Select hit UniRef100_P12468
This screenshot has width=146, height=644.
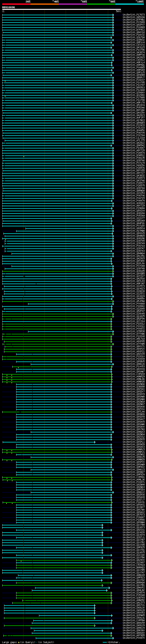tap(134, 90)
